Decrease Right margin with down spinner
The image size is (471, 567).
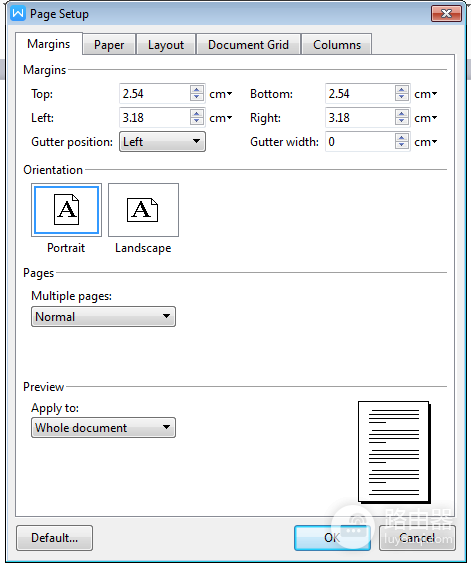pyautogui.click(x=402, y=122)
